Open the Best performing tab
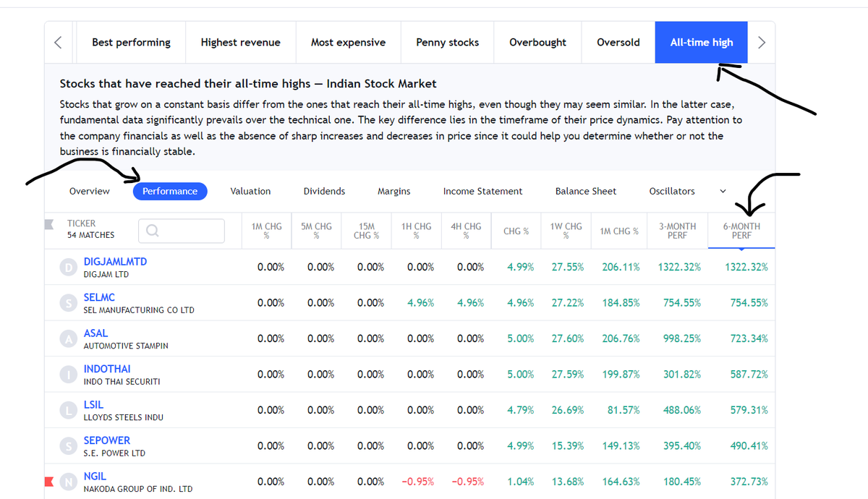The width and height of the screenshot is (868, 499). [131, 42]
